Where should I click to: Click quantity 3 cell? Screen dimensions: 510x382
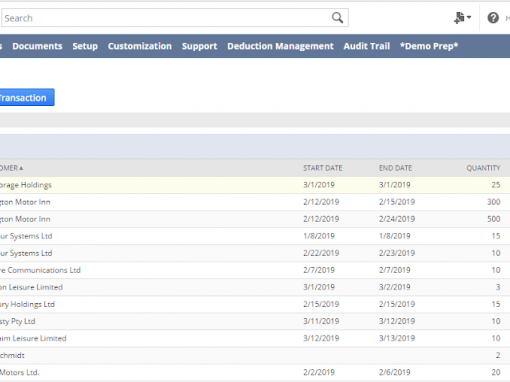click(x=498, y=287)
